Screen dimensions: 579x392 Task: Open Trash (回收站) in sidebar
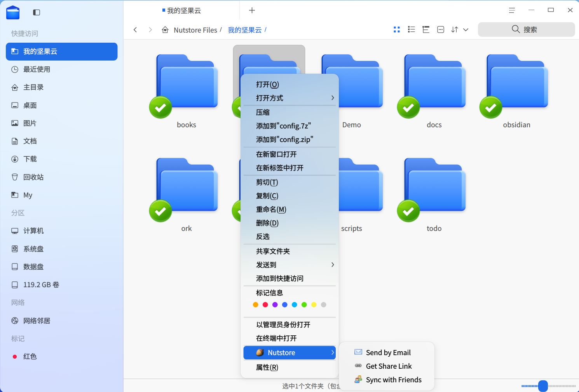click(62, 177)
